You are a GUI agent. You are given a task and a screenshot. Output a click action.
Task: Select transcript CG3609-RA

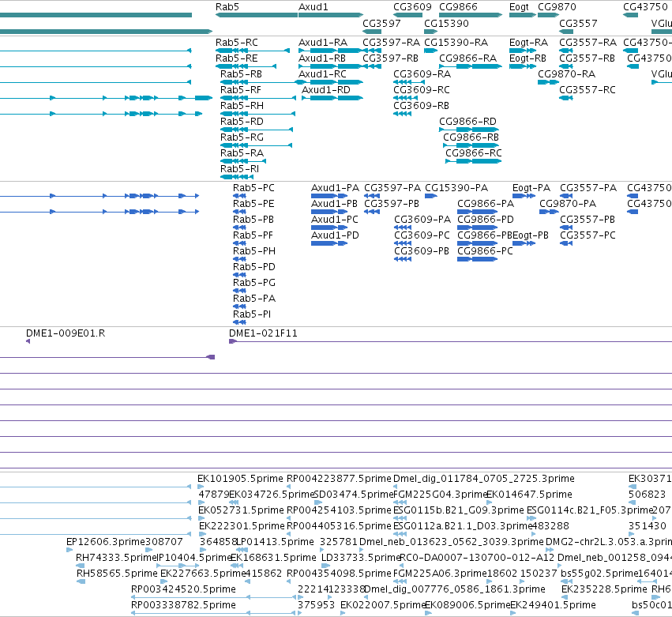(x=422, y=74)
